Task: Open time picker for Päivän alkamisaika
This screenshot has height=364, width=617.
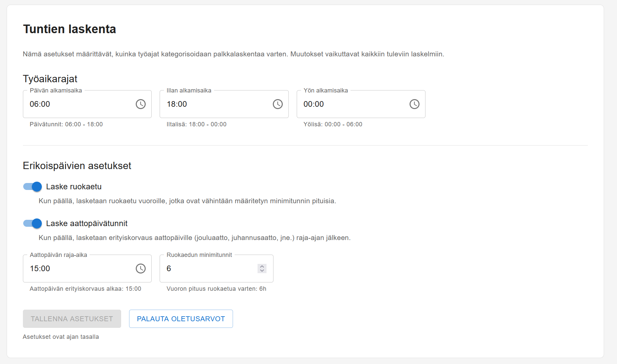Action: (x=140, y=104)
